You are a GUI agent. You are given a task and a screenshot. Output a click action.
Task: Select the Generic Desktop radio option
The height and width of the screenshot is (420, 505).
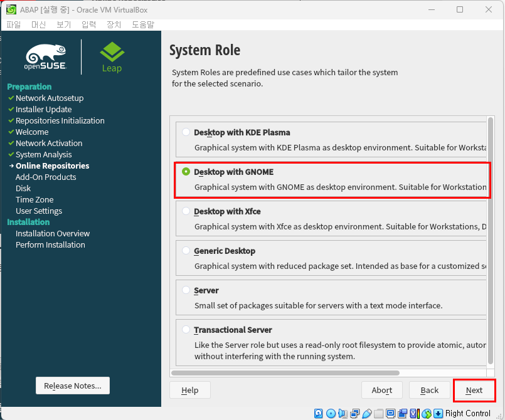click(x=186, y=251)
